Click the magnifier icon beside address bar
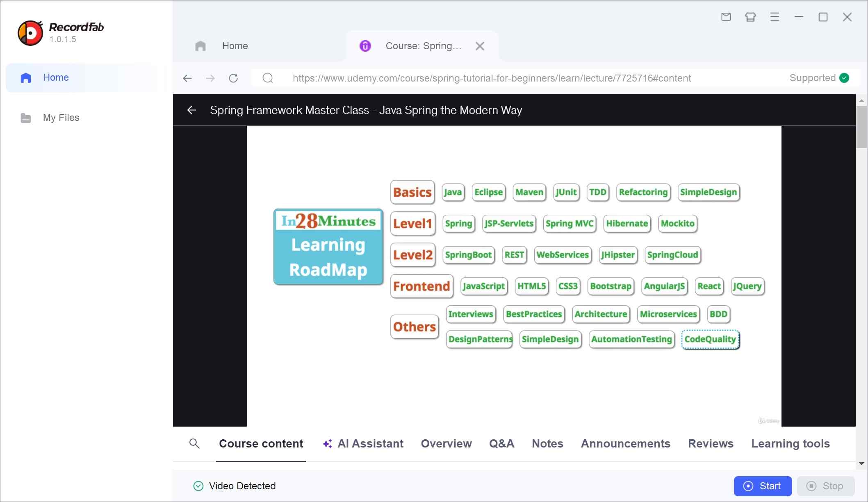 coord(268,78)
